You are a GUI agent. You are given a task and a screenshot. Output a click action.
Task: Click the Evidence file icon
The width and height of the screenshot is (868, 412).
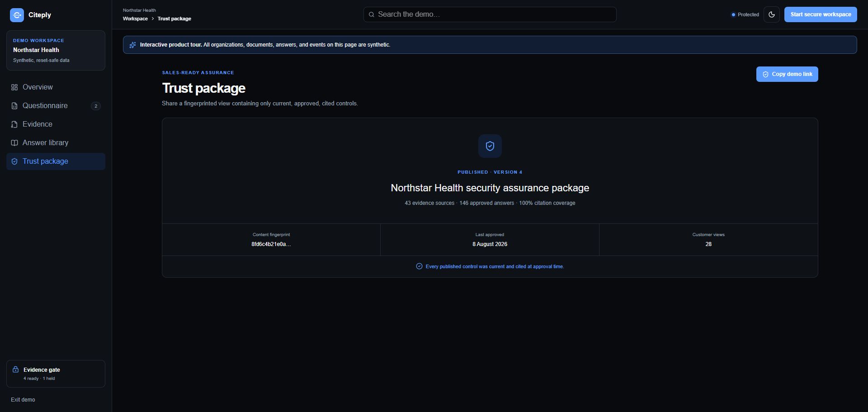pos(14,124)
